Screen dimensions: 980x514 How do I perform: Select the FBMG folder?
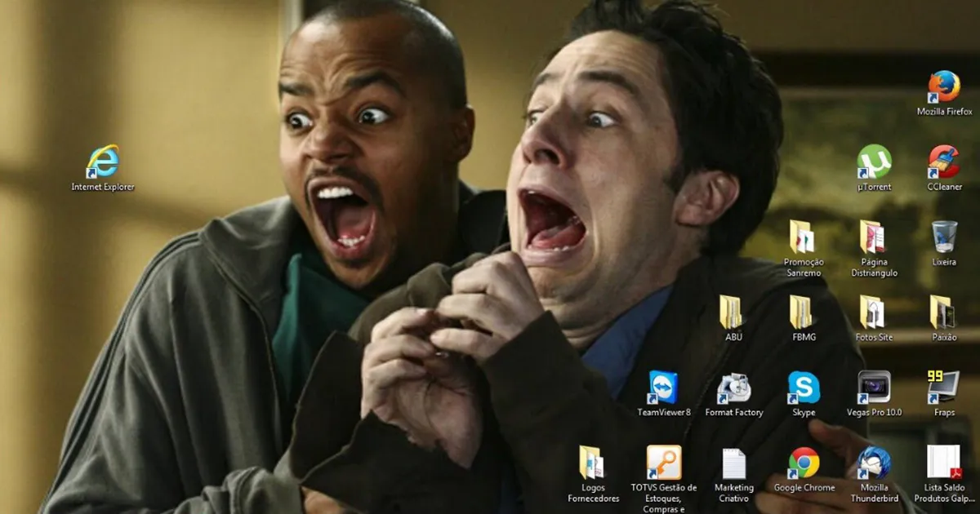point(804,318)
